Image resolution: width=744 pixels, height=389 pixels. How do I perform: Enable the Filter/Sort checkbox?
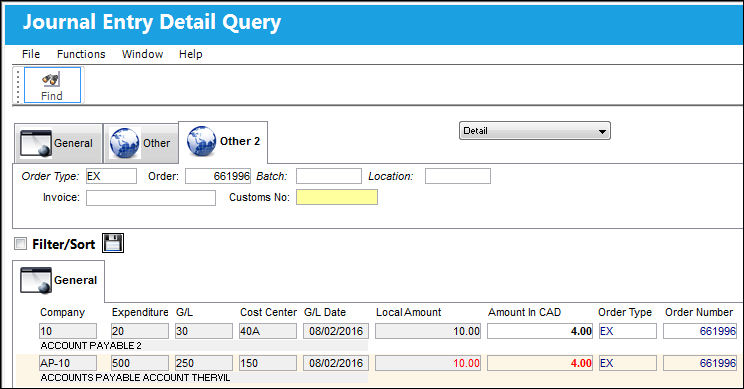[20, 244]
